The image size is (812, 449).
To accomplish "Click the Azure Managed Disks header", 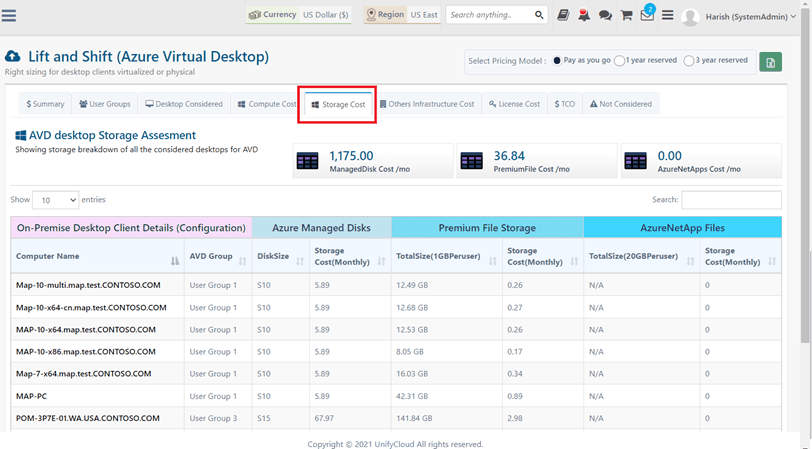I will pos(322,228).
